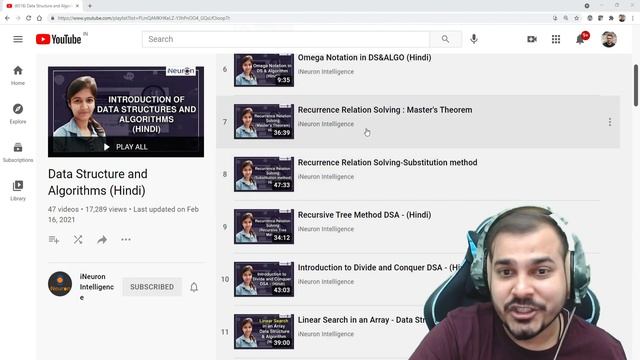The image size is (640, 360).
Task: Open the notifications bell in header
Action: click(x=580, y=39)
